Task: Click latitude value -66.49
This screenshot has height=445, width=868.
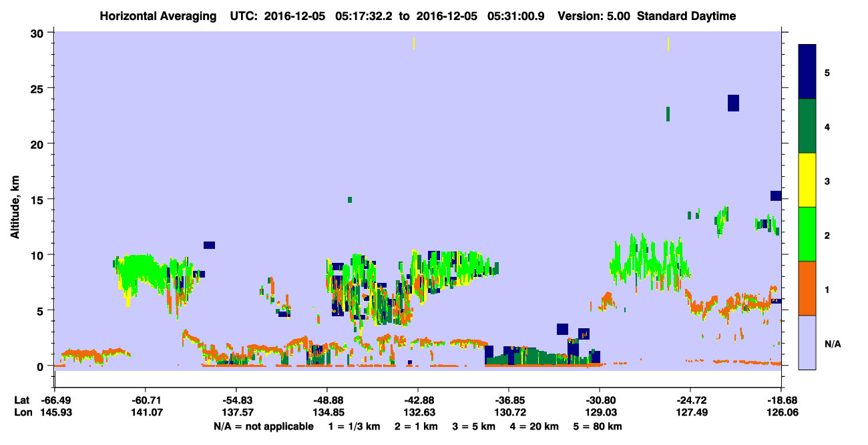Action: (55, 400)
